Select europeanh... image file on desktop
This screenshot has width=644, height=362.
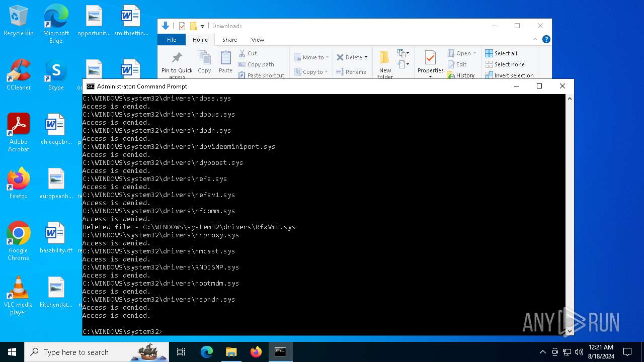(x=56, y=184)
